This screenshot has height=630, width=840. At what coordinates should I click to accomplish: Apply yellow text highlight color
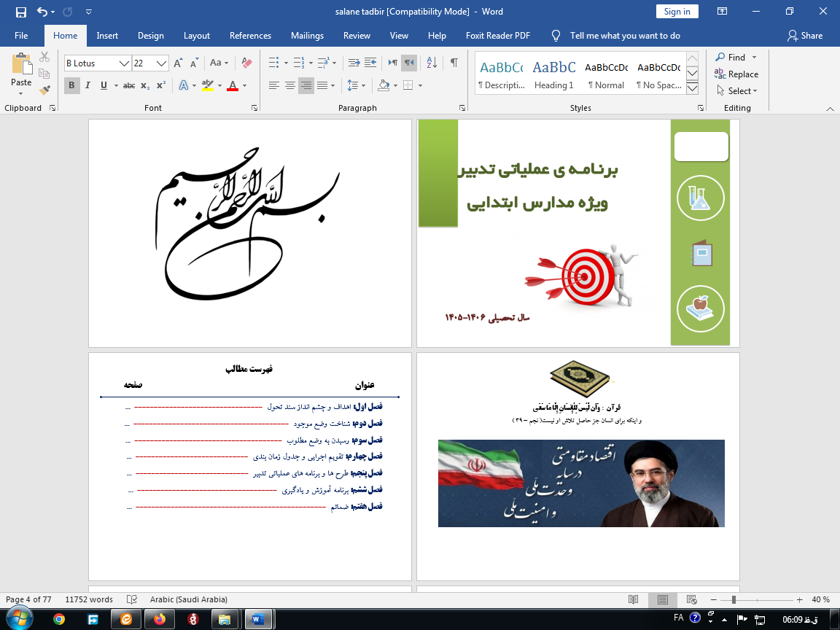208,85
